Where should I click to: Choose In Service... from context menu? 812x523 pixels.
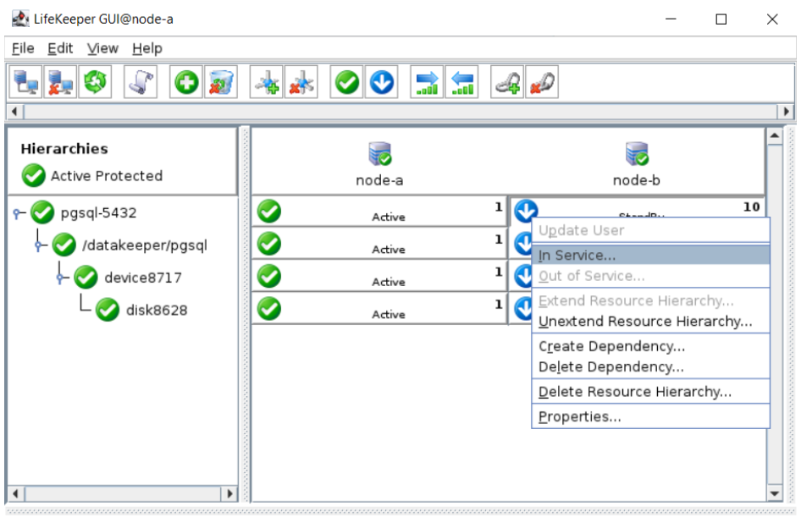pos(650,256)
